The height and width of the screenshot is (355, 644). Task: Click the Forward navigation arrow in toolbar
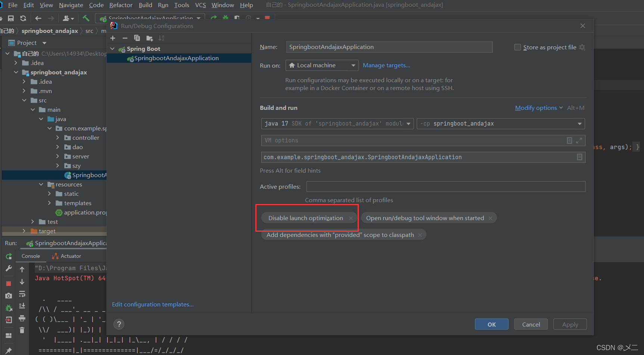click(51, 18)
